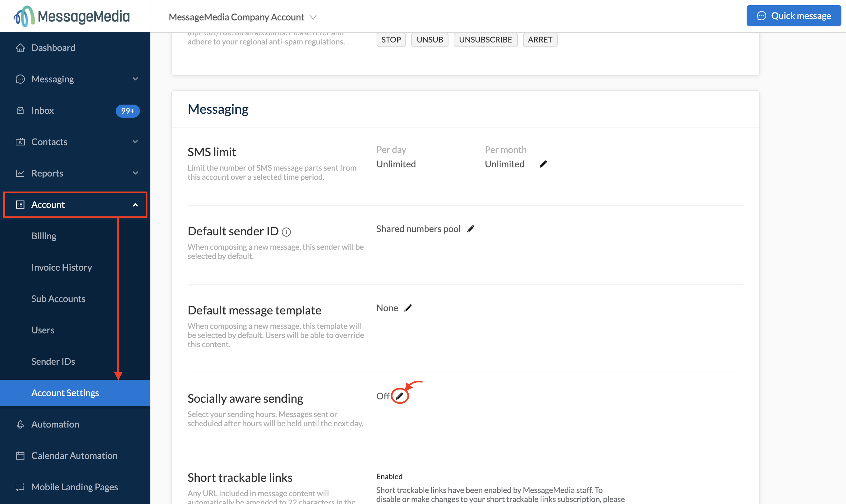Click the Default sender ID info icon

pos(286,232)
